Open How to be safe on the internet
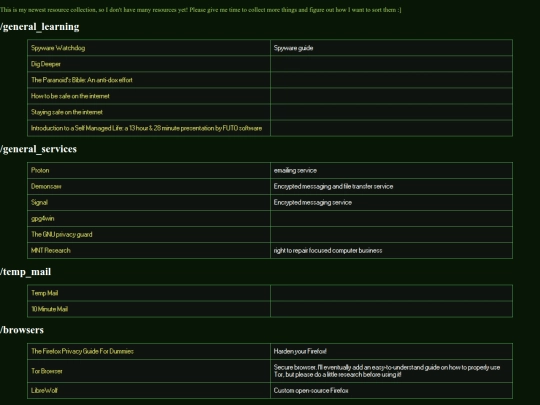The width and height of the screenshot is (540, 405). point(70,96)
